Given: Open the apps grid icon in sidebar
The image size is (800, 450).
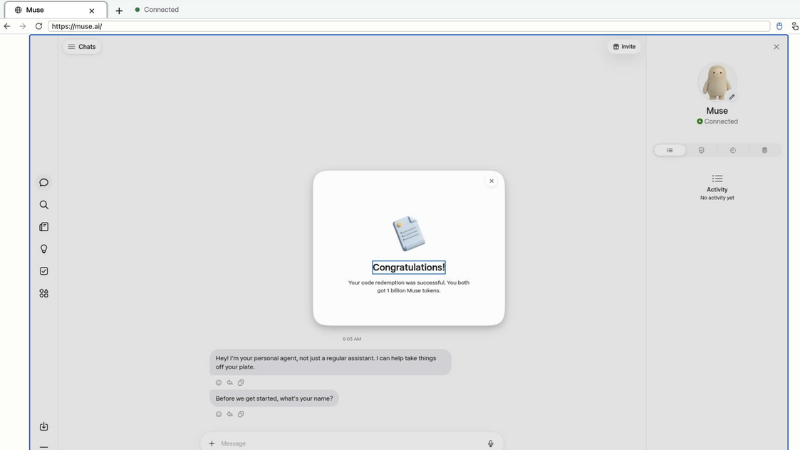Looking at the screenshot, I should pos(44,293).
